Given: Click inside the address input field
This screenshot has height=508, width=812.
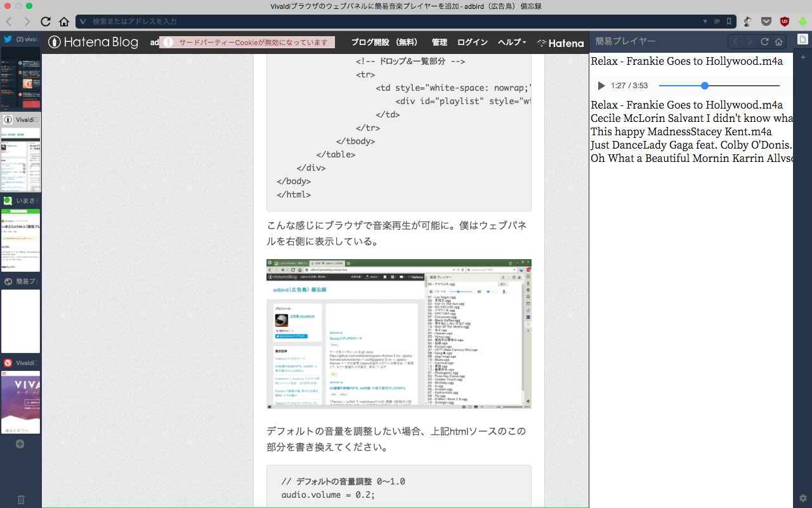Looking at the screenshot, I should tap(393, 22).
